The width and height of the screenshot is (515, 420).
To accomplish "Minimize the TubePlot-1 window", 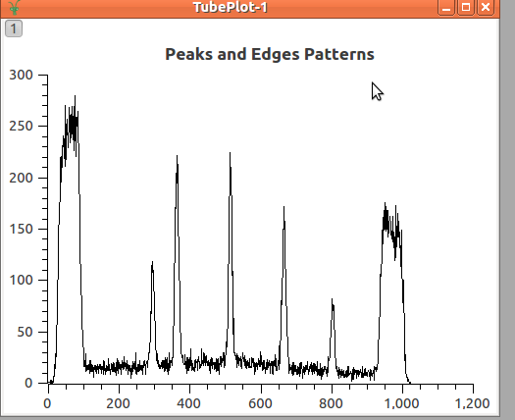I will click(x=446, y=7).
